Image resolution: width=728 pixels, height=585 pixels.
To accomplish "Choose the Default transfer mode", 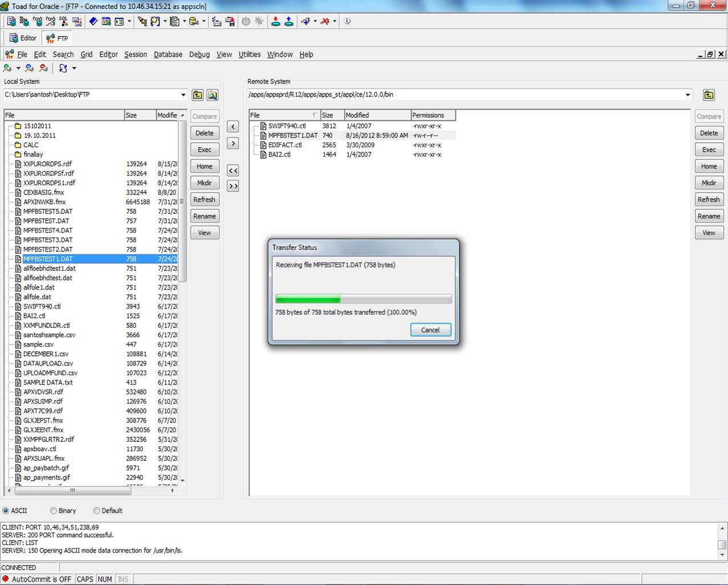I will click(x=96, y=510).
